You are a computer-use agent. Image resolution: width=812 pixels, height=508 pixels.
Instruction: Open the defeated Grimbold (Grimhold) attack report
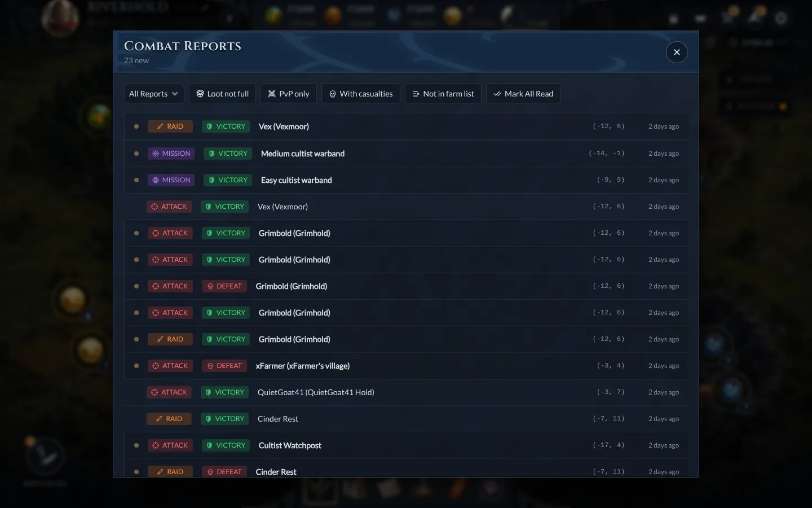(406, 286)
